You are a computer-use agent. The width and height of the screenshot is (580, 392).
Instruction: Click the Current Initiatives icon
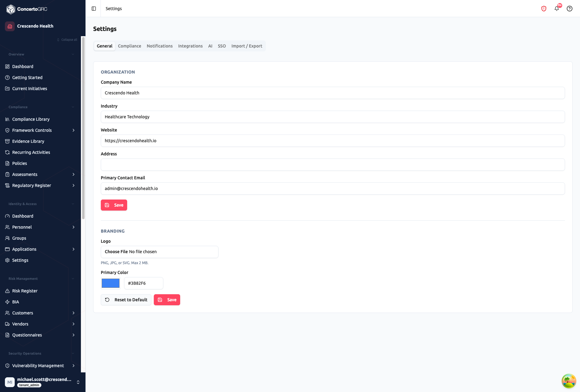(7, 89)
